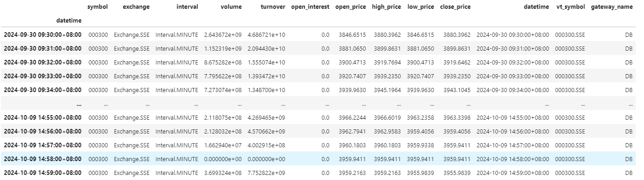Click volume value 2.118075e+08
Image resolution: width=644 pixels, height=180 pixels.
coord(223,117)
